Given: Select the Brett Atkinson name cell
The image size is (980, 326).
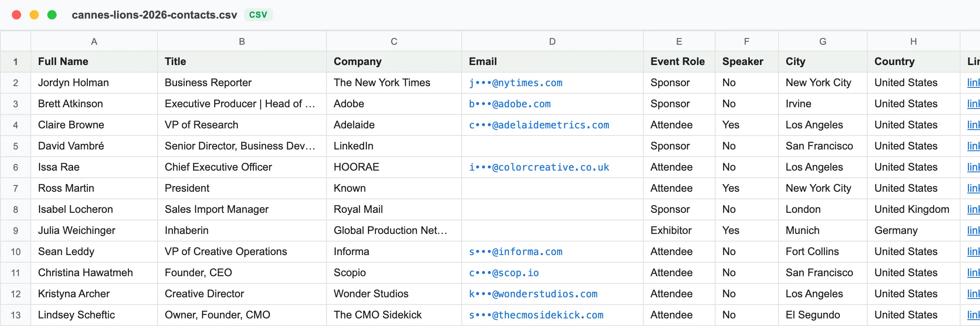Looking at the screenshot, I should [94, 104].
